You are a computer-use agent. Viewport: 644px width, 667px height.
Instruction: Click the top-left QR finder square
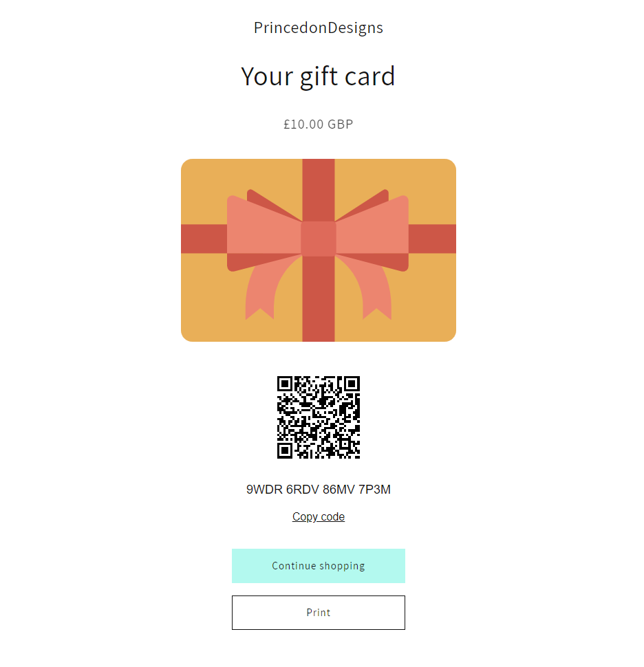pos(285,384)
